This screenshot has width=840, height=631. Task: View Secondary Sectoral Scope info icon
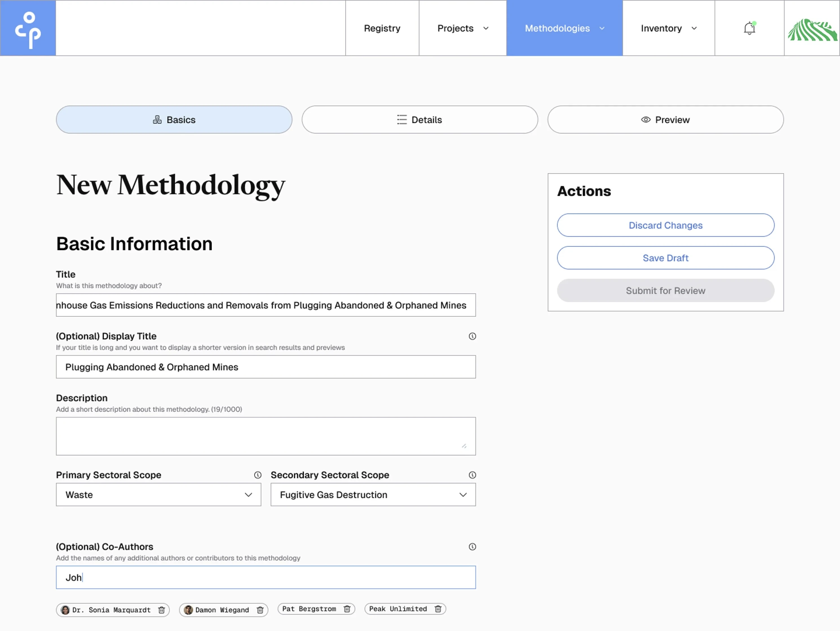472,475
